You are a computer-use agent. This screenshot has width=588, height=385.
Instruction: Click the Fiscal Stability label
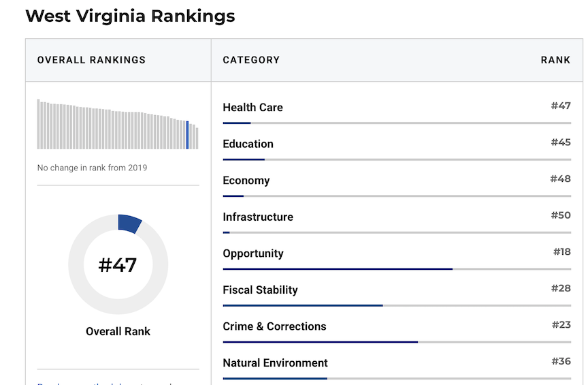point(260,290)
